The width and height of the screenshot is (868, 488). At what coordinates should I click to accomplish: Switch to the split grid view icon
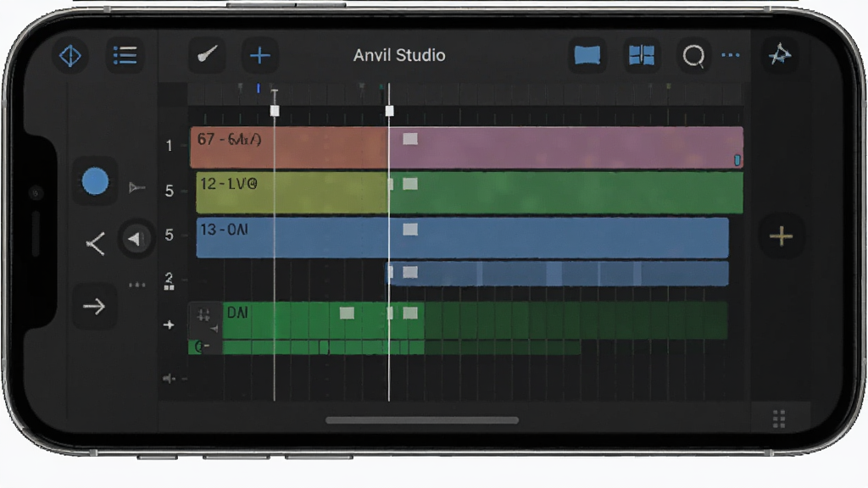pyautogui.click(x=642, y=55)
